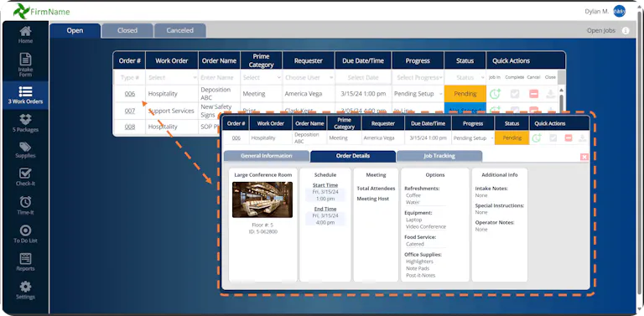Click red Cancel icon for order 006

(x=533, y=94)
